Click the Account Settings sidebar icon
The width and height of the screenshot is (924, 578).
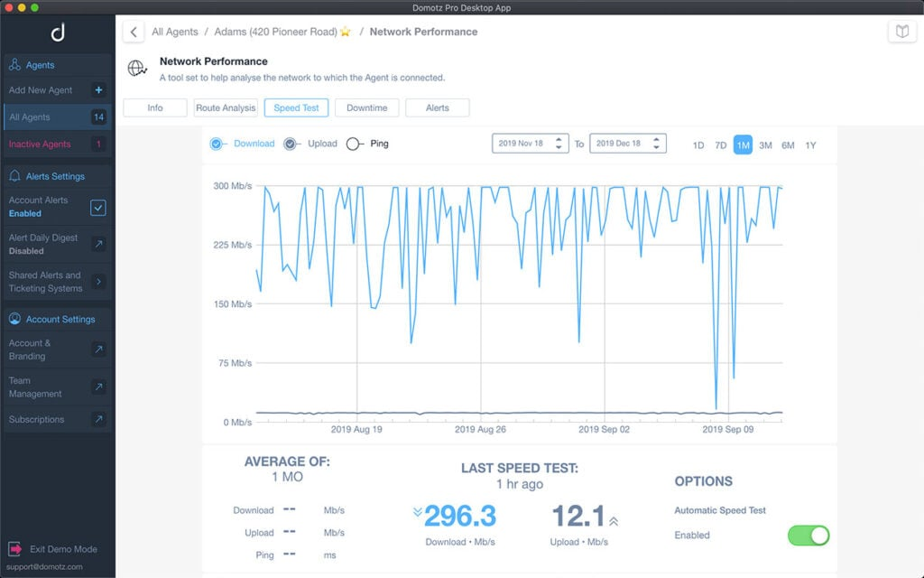[16, 319]
